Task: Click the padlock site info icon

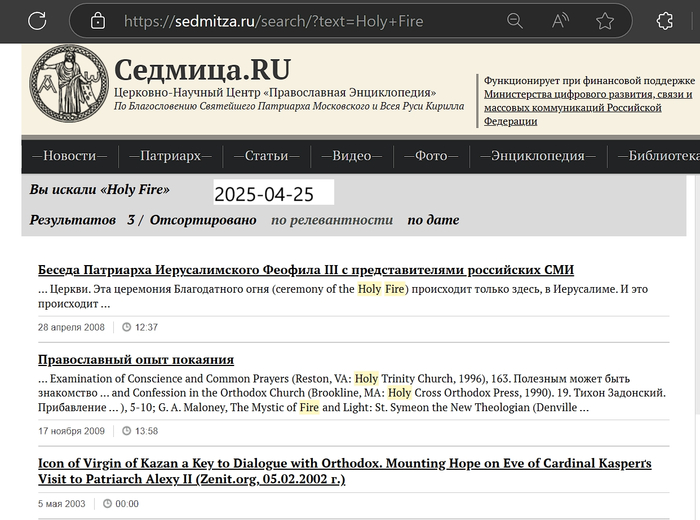Action: click(97, 21)
